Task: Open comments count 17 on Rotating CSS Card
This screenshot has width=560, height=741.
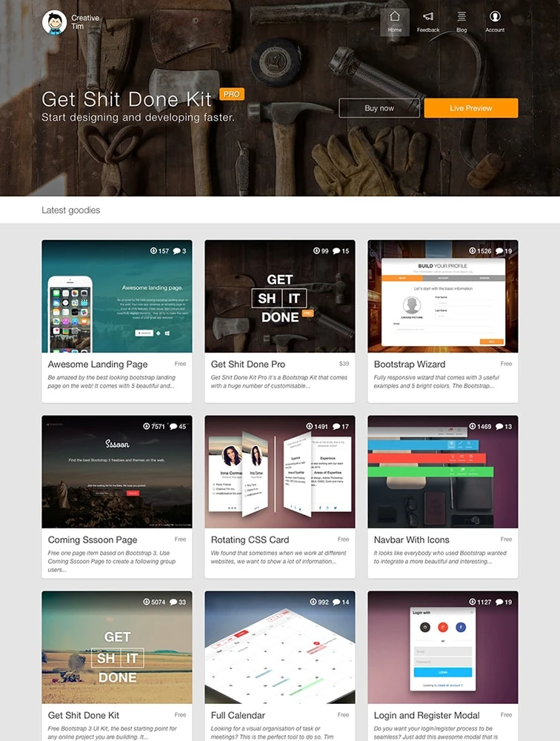Action: pyautogui.click(x=341, y=426)
